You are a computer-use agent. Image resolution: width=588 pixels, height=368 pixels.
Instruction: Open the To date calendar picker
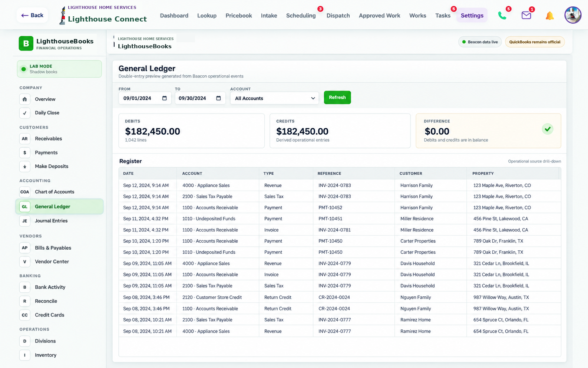[218, 98]
